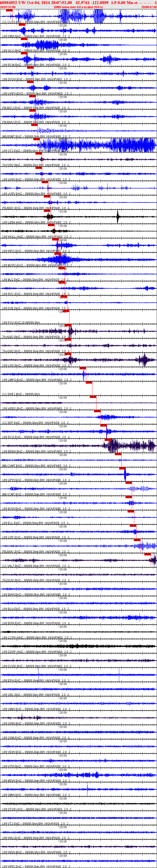Select the CC CLCV EHZ trace label
The image size is (157, 868).
pyautogui.click(x=36, y=22)
